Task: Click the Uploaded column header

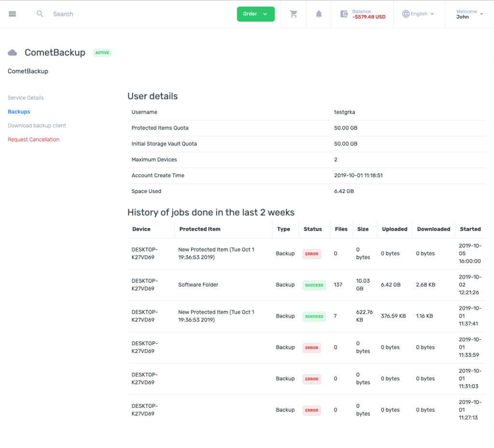Action: (395, 229)
